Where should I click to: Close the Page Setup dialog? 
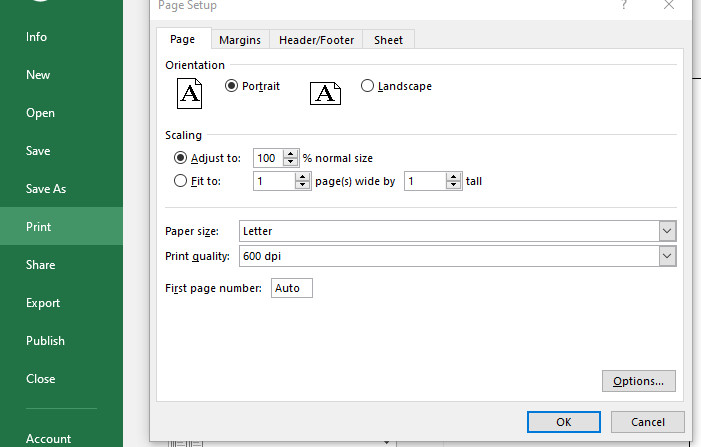[x=669, y=5]
